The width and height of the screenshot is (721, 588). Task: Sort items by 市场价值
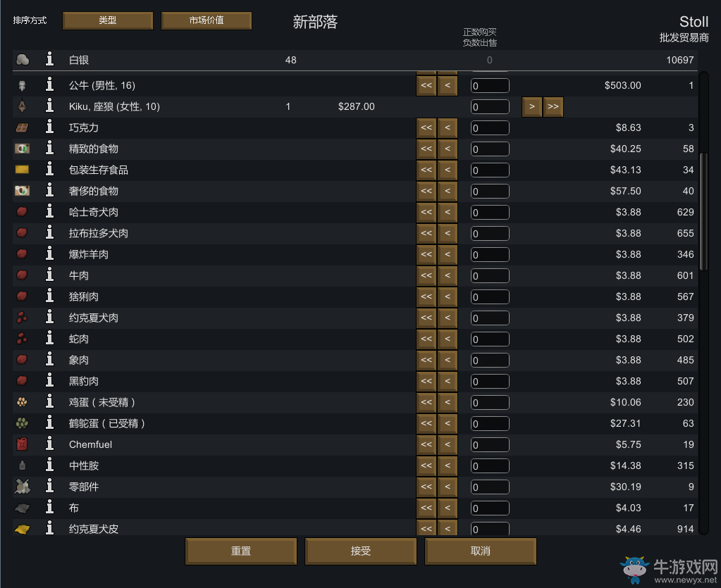pyautogui.click(x=207, y=20)
